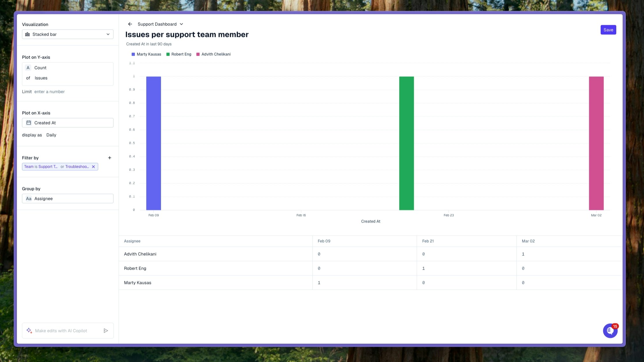Click the Team is Support filter chip
This screenshot has width=644, height=362.
point(41,167)
